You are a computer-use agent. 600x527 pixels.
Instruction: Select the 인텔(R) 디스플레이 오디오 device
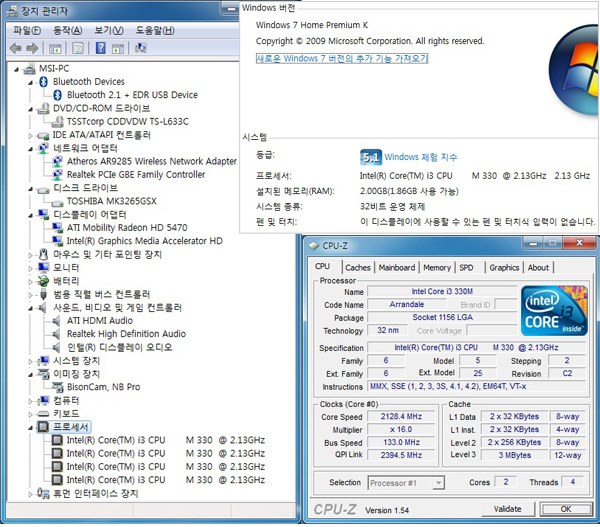tap(119, 348)
